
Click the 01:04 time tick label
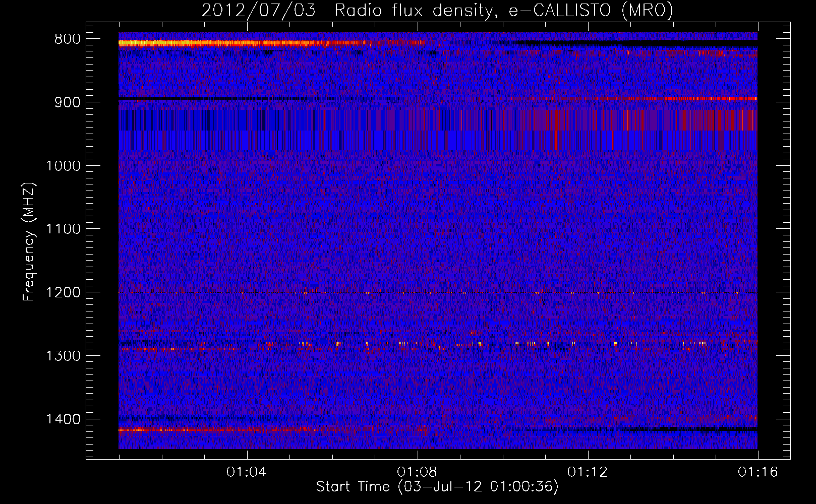click(246, 472)
